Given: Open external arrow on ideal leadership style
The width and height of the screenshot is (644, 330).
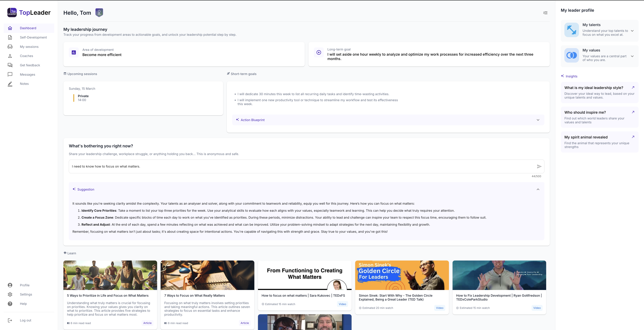Looking at the screenshot, I should click(633, 88).
